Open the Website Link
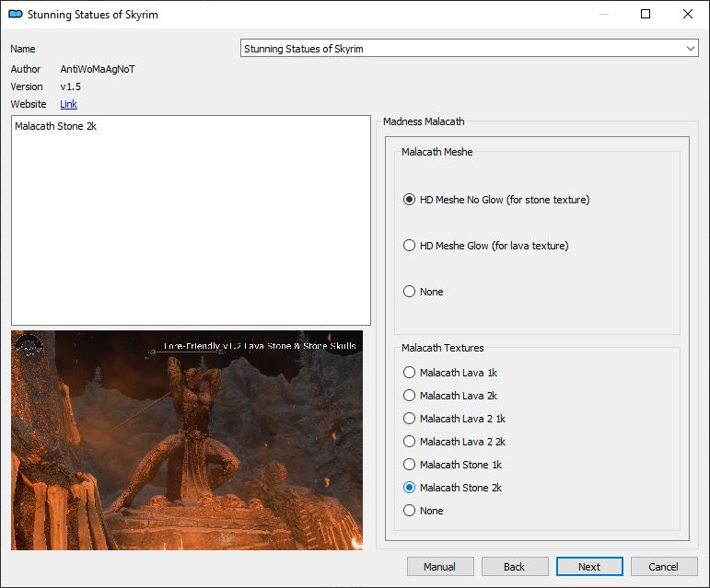The width and height of the screenshot is (710, 588). click(x=69, y=104)
